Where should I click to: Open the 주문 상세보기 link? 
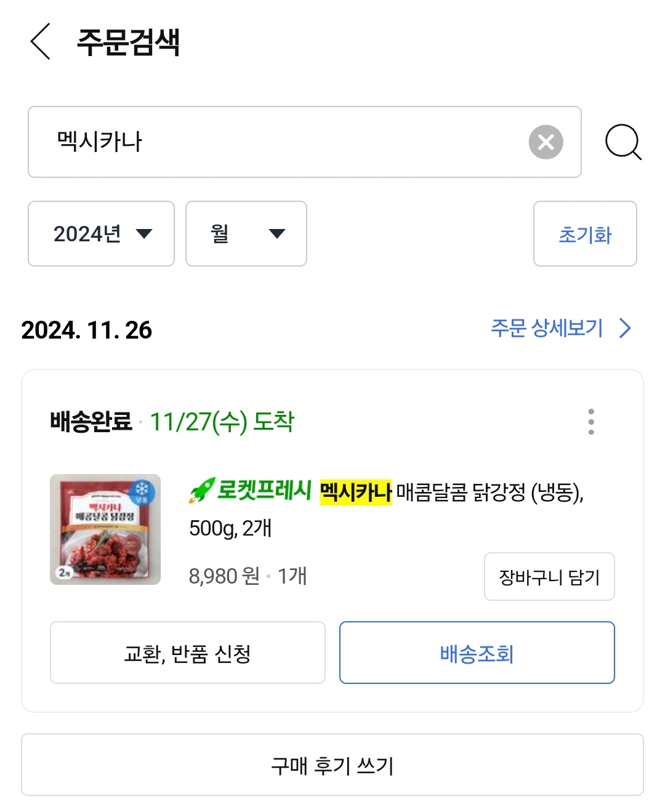click(547, 329)
